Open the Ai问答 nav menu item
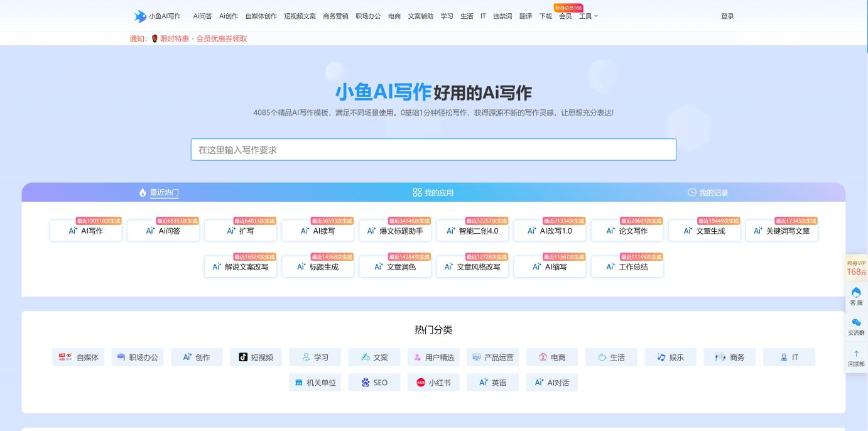The height and width of the screenshot is (431, 868). point(202,16)
